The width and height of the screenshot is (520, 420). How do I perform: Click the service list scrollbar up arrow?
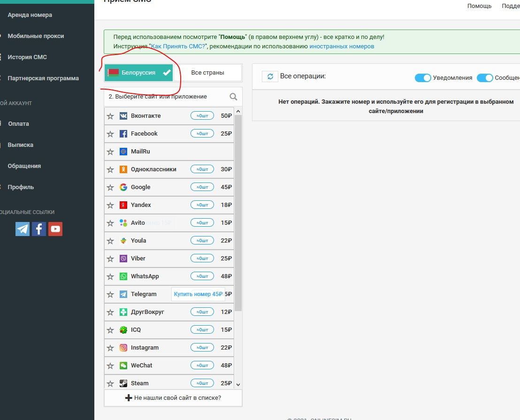[238, 111]
